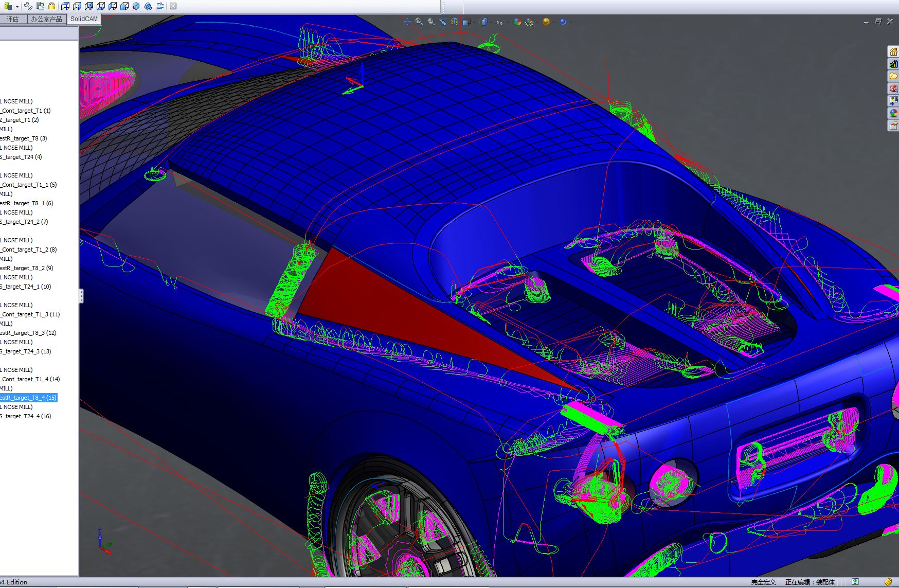The image size is (899, 588).
Task: Expand the dropdown arrow next to the SolidCAM icon
Action: (17, 7)
